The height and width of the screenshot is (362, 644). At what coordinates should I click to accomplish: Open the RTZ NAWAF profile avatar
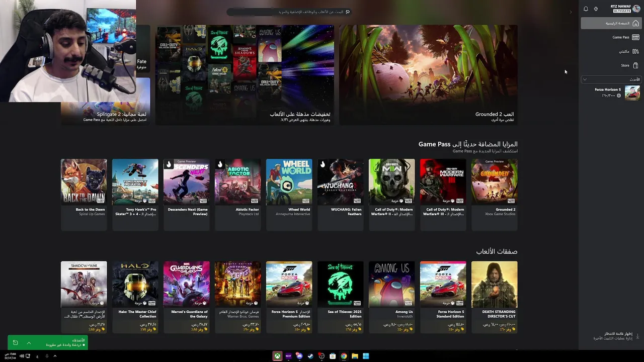636,9
